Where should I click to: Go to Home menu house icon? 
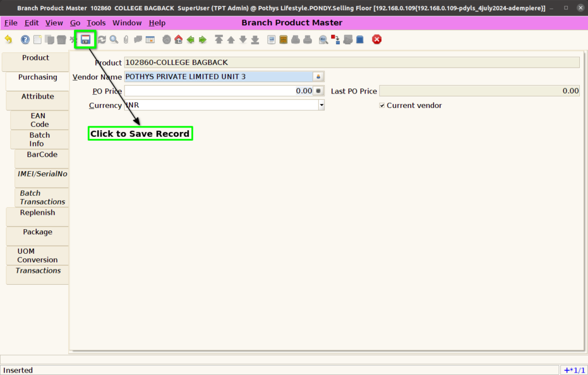tap(179, 40)
